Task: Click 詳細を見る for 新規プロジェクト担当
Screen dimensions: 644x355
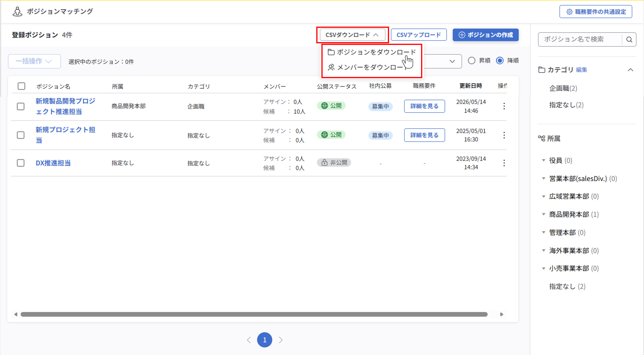Action: pos(424,135)
